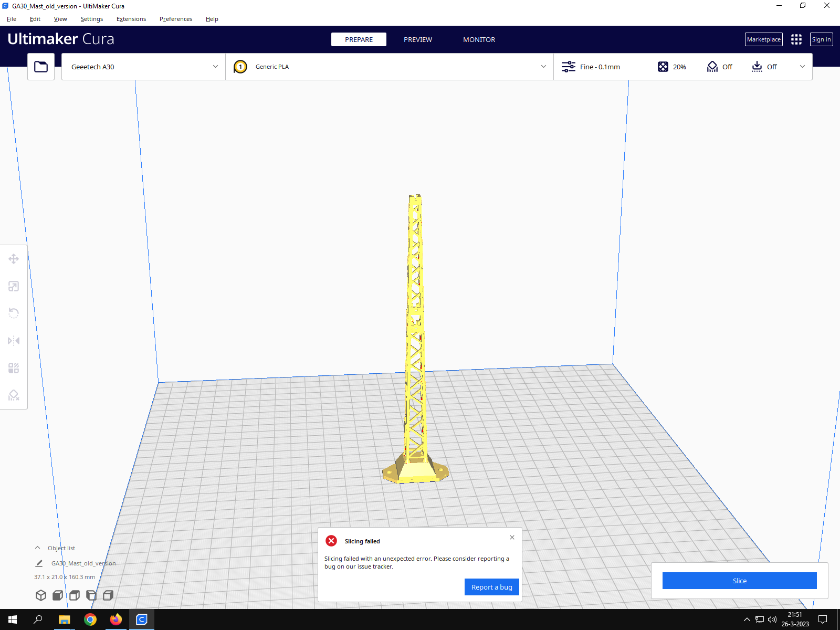Select the PREPARE stage
The width and height of the screenshot is (840, 630).
(x=359, y=39)
